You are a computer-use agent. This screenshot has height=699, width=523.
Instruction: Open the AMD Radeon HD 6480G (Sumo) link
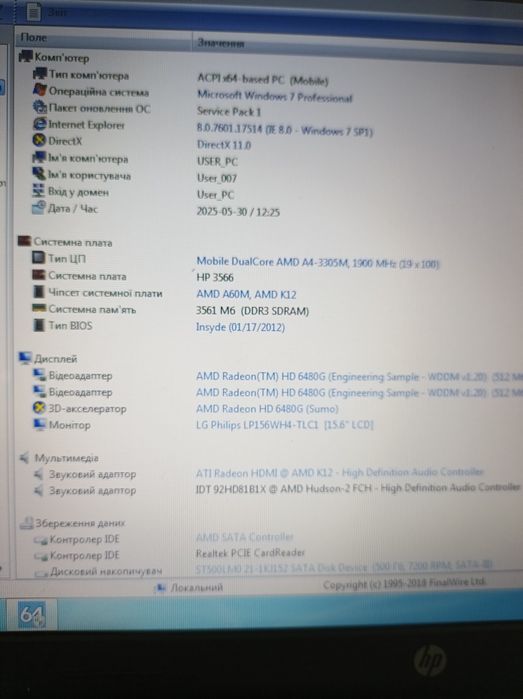pyautogui.click(x=267, y=408)
